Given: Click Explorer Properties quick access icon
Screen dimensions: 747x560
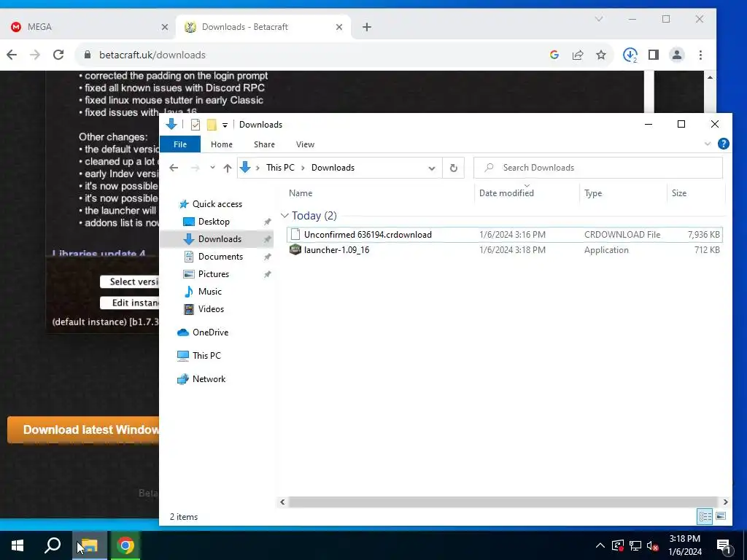Looking at the screenshot, I should click(x=196, y=125).
